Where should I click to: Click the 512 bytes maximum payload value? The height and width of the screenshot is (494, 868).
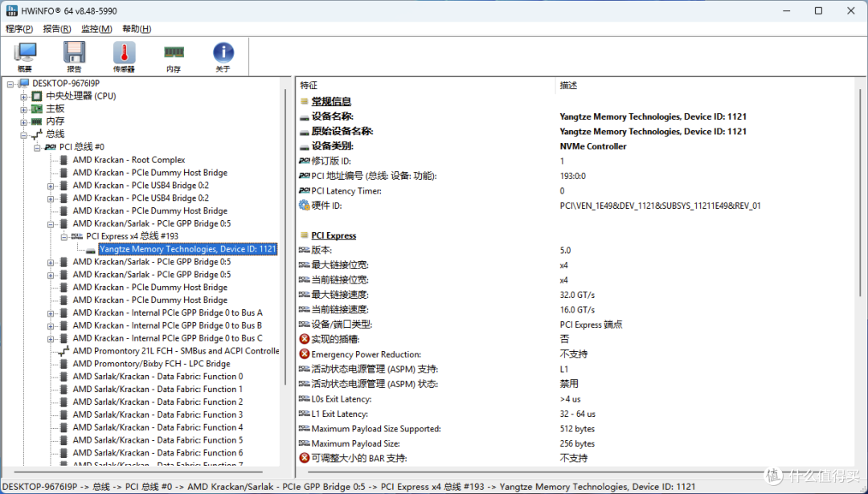[577, 429]
